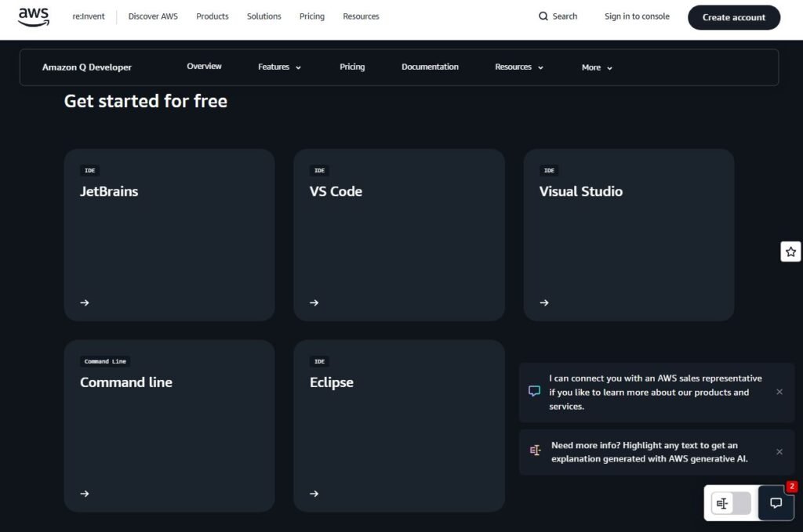803x532 pixels.
Task: Open the Search magnifier icon
Action: [543, 16]
